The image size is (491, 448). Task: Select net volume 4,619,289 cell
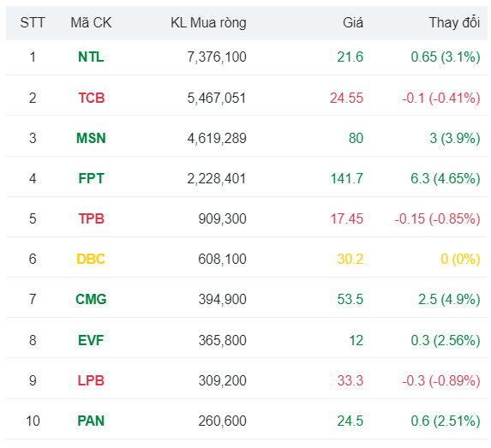pyautogui.click(x=217, y=138)
